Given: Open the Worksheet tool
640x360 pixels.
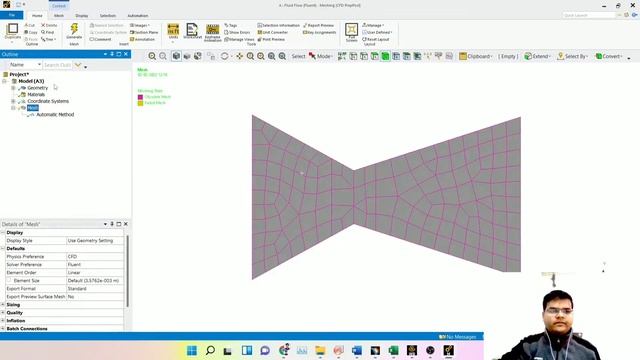Looking at the screenshot, I should [192, 29].
